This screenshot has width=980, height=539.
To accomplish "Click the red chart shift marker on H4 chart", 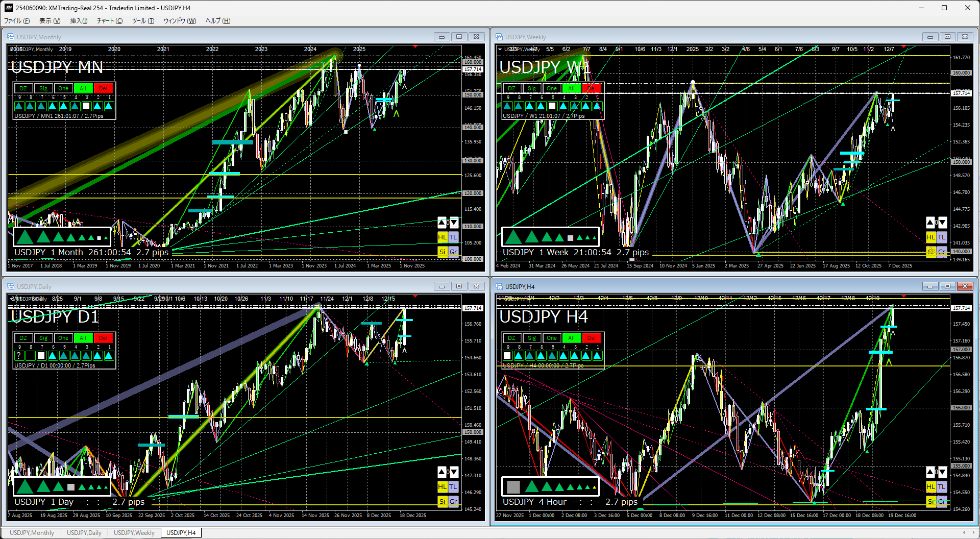I will [903, 297].
